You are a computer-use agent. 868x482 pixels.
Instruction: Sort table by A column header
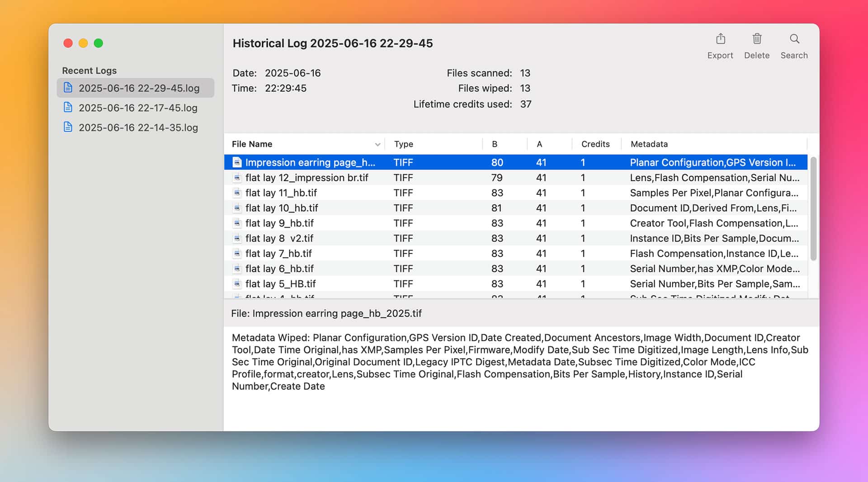[x=549, y=144]
